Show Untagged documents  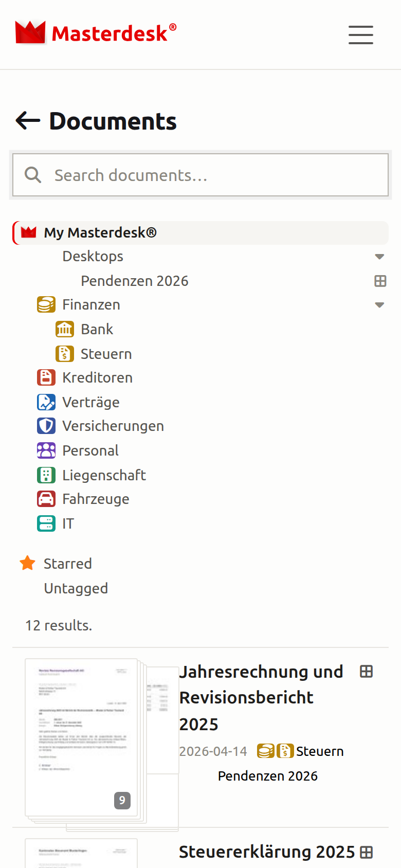point(76,588)
